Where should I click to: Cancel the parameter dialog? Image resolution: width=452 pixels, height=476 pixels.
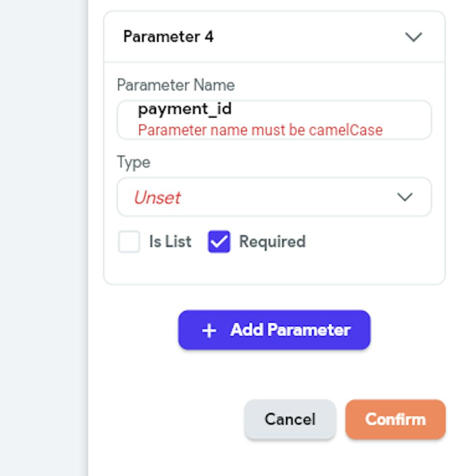(290, 419)
